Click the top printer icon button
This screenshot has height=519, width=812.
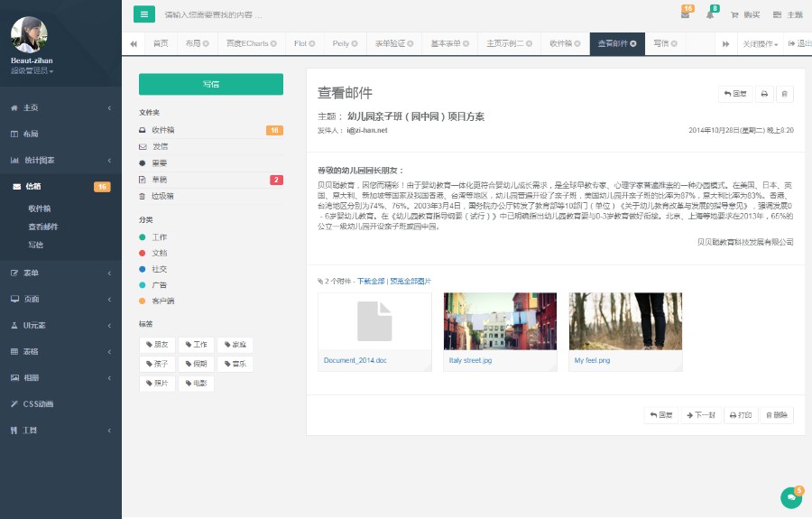(764, 94)
